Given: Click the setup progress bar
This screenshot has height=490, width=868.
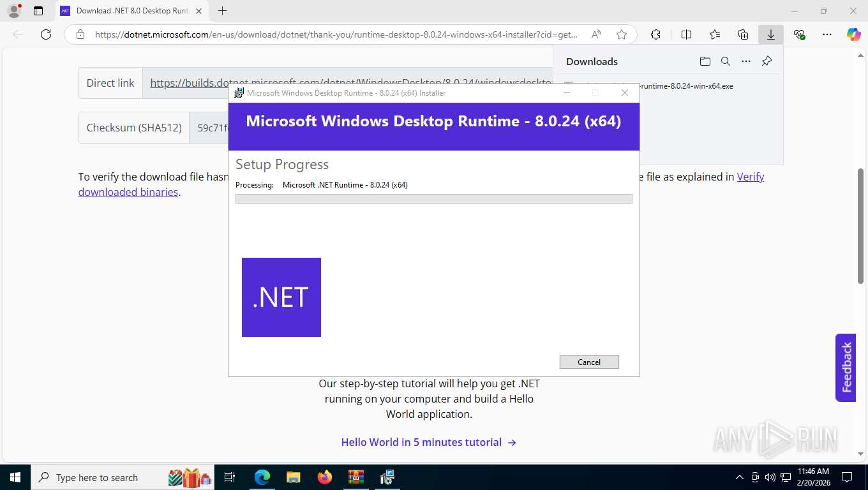Looking at the screenshot, I should point(434,199).
